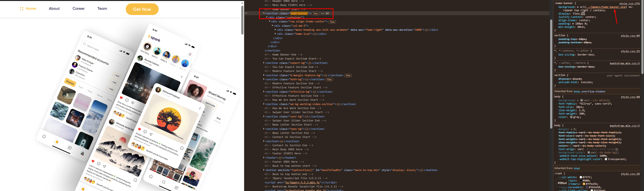The image size is (644, 191).
Task: Click ellipsis in footer node
Action: coord(280,158)
